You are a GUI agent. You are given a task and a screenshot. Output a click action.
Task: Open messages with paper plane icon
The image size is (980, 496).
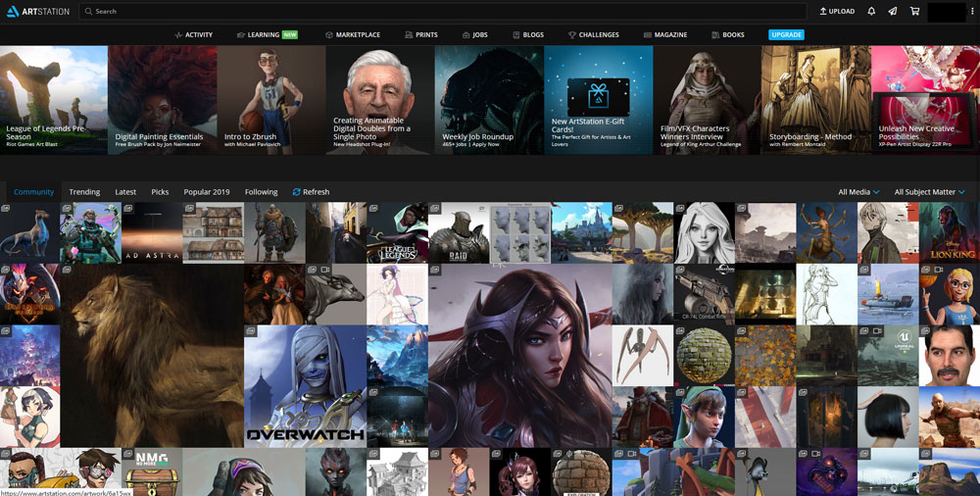click(x=893, y=12)
